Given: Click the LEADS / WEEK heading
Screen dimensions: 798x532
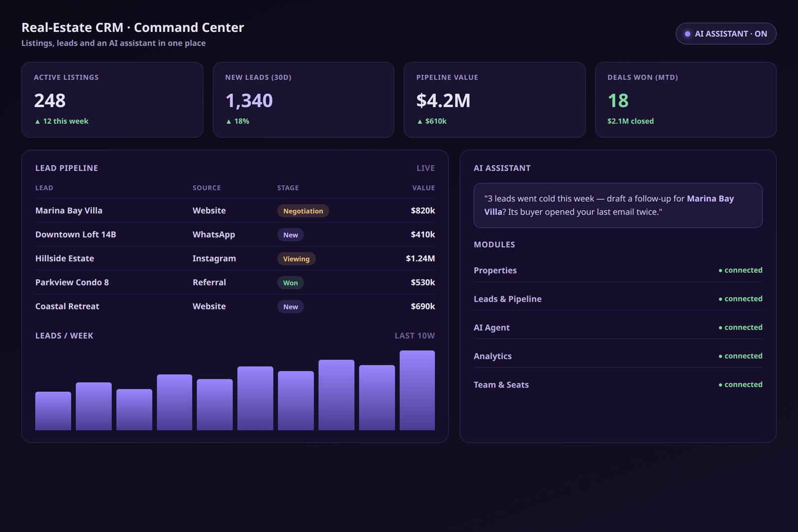Looking at the screenshot, I should [64, 336].
